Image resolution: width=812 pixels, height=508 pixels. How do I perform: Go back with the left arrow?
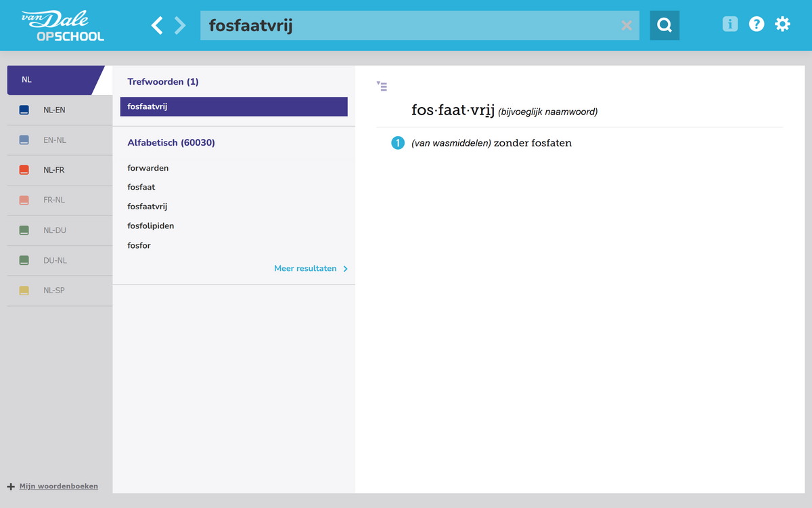[157, 26]
